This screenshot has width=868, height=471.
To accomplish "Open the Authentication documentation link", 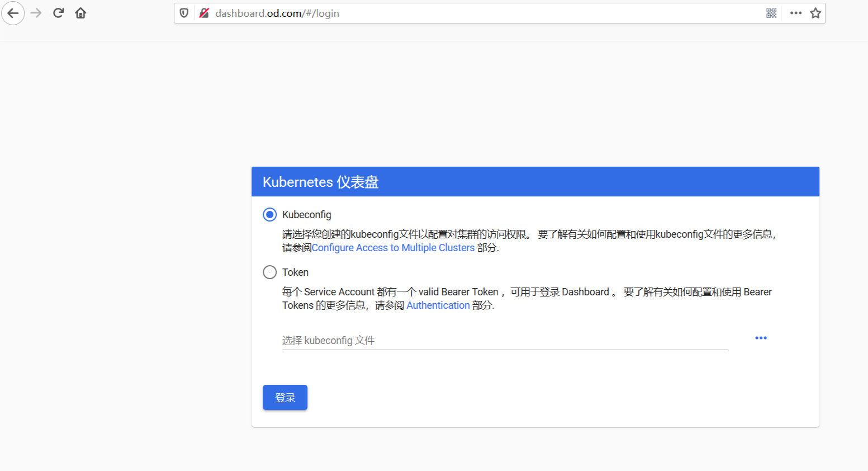I will tap(438, 305).
